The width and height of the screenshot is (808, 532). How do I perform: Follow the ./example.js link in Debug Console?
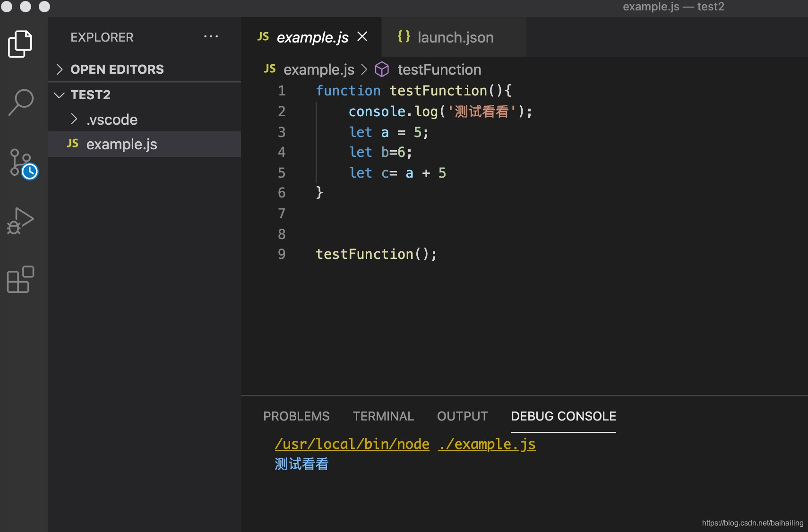tap(487, 444)
